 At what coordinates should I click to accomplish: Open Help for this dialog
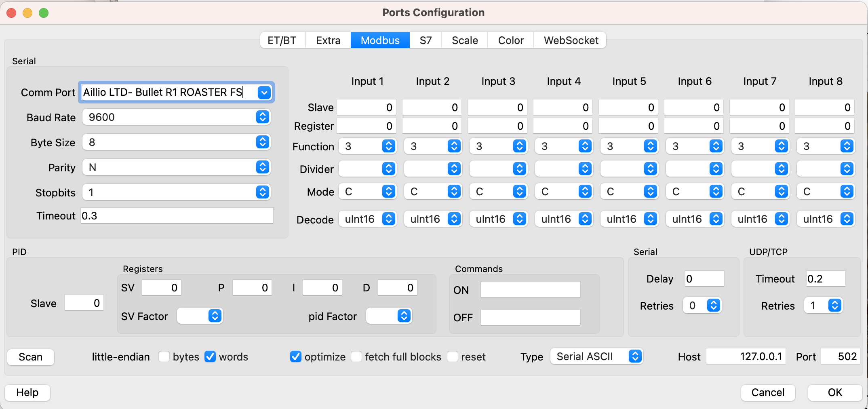click(x=27, y=392)
